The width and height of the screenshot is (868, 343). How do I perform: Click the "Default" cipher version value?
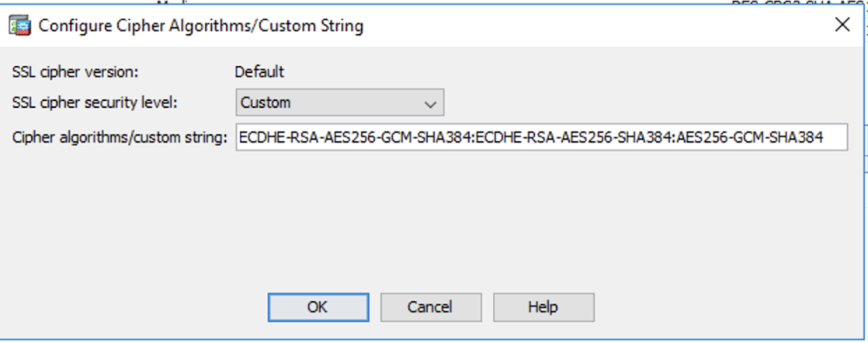point(259,72)
